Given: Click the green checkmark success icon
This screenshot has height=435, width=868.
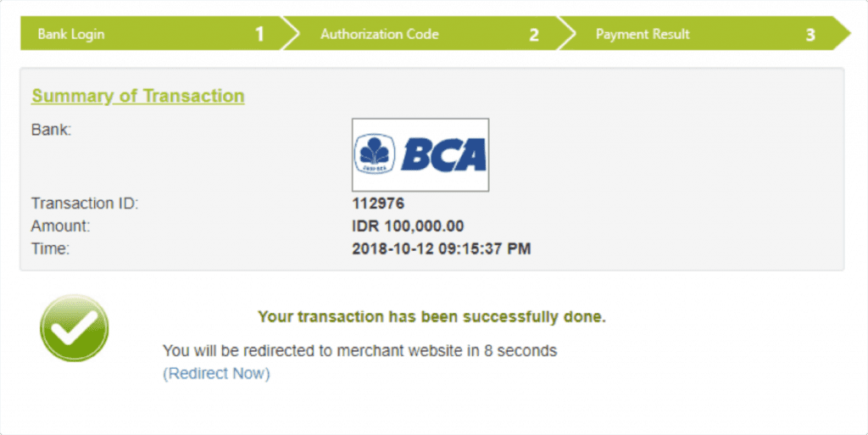Looking at the screenshot, I should (x=75, y=328).
